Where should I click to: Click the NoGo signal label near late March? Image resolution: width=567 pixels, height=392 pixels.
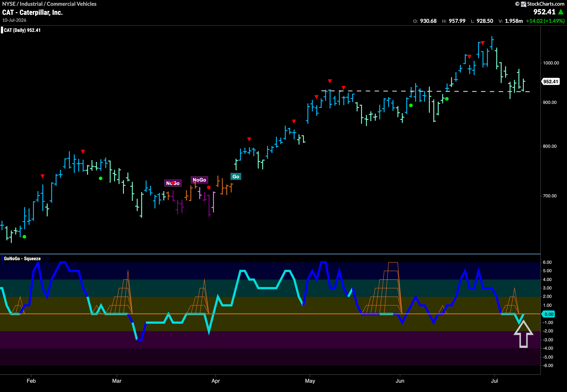(199, 180)
